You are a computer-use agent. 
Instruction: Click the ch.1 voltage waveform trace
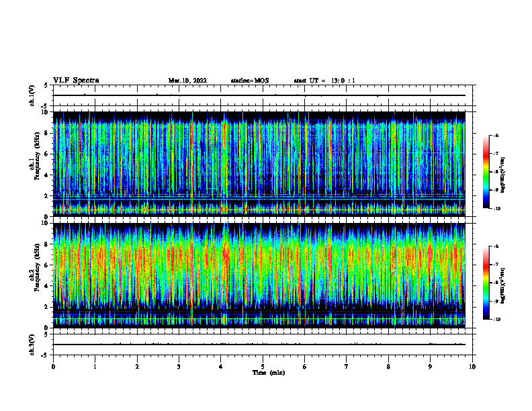pyautogui.click(x=259, y=95)
